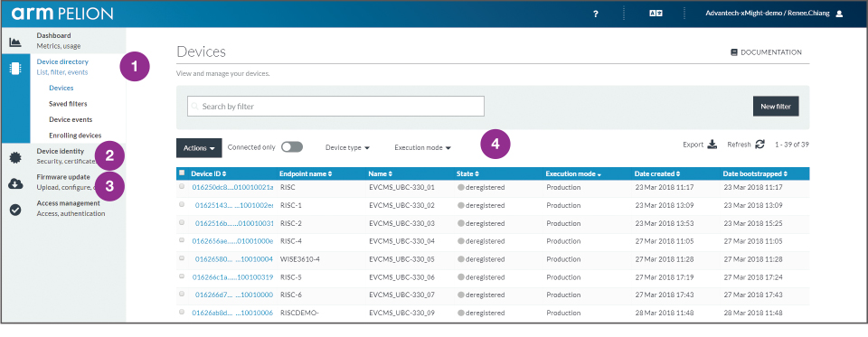Click the Access management checkmark icon

point(15,210)
